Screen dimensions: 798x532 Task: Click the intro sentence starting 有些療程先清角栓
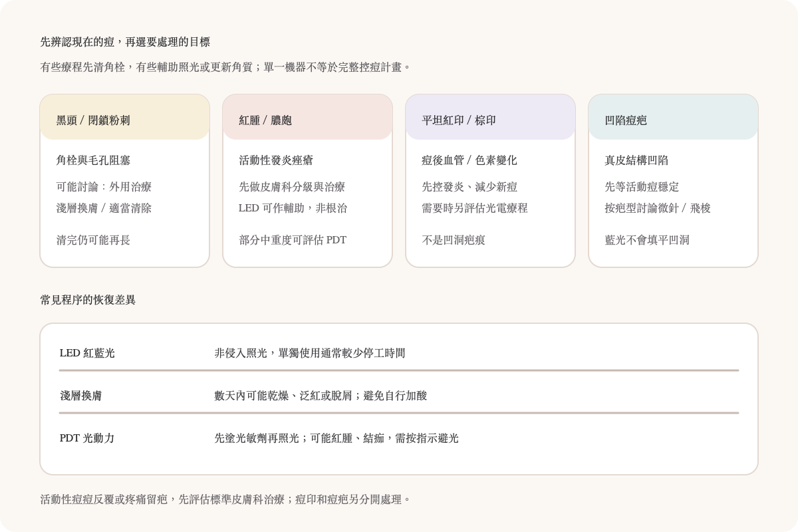(226, 67)
